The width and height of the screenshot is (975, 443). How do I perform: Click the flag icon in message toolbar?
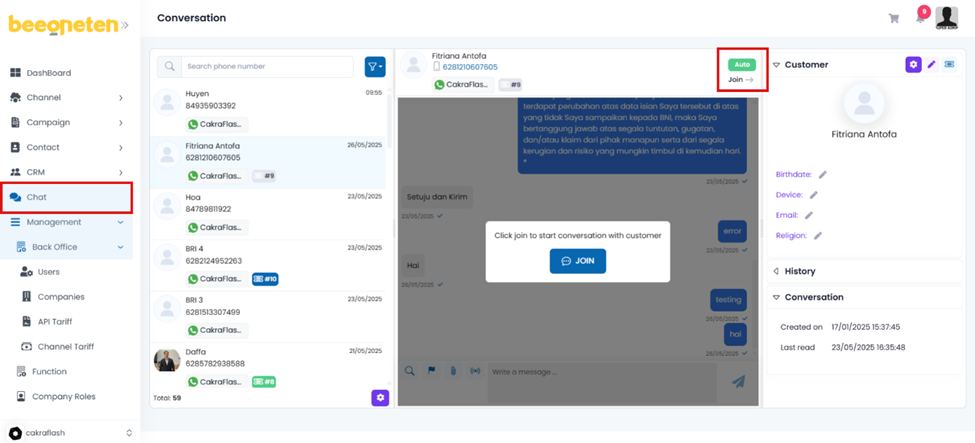coord(432,371)
